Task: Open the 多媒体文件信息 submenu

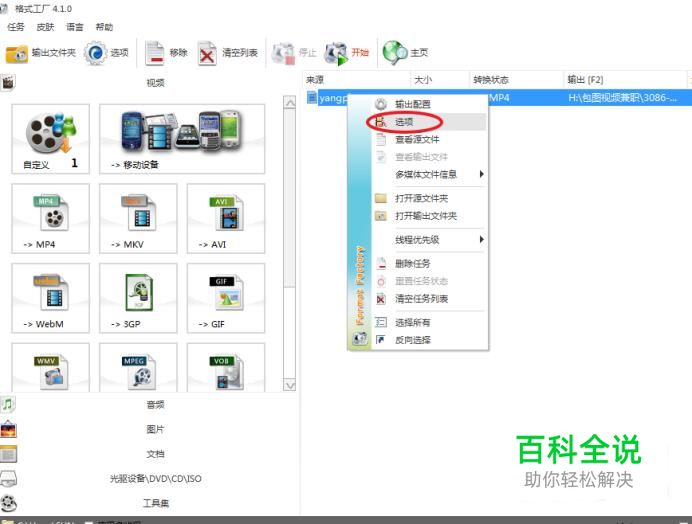Action: 429,174
